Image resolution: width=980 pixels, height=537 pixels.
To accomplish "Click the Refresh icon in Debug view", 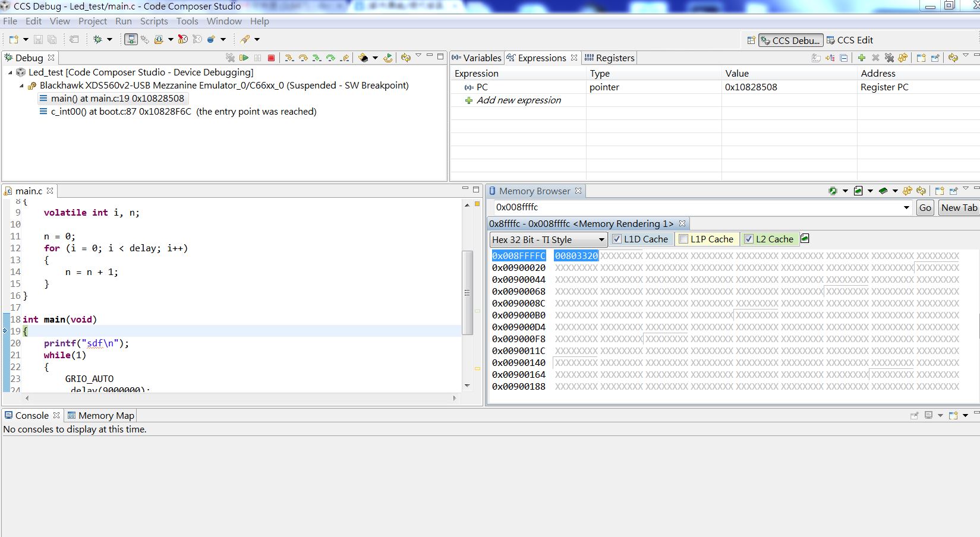I will click(x=405, y=58).
